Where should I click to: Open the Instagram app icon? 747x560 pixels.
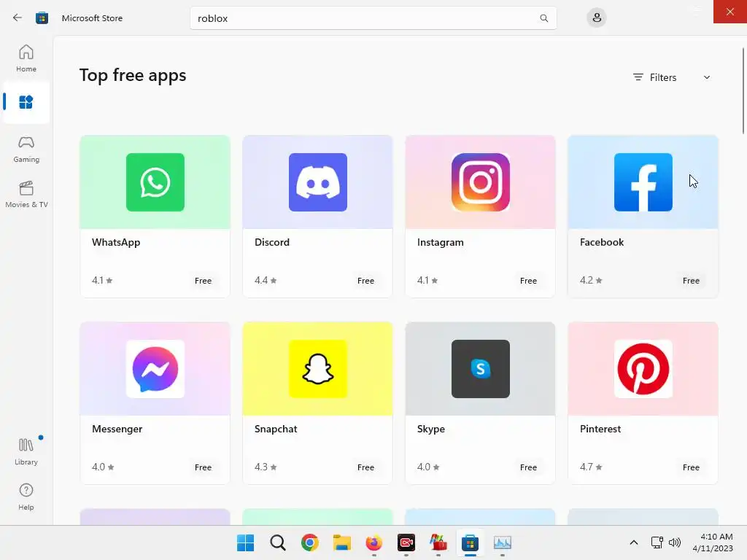[481, 182]
